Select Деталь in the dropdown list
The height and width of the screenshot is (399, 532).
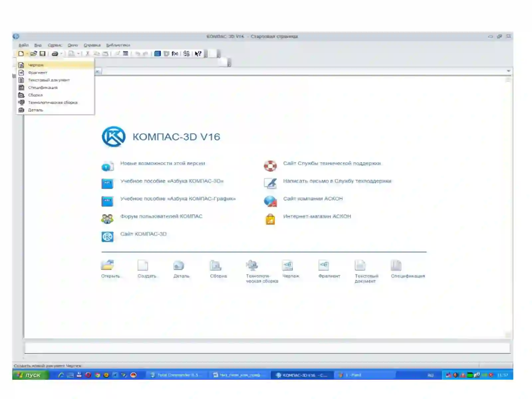(56, 110)
